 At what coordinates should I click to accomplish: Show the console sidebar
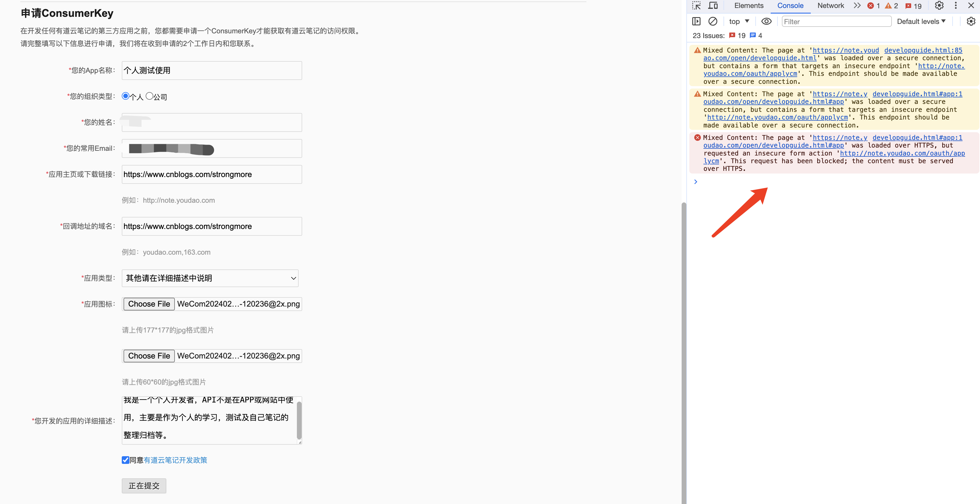pos(696,21)
